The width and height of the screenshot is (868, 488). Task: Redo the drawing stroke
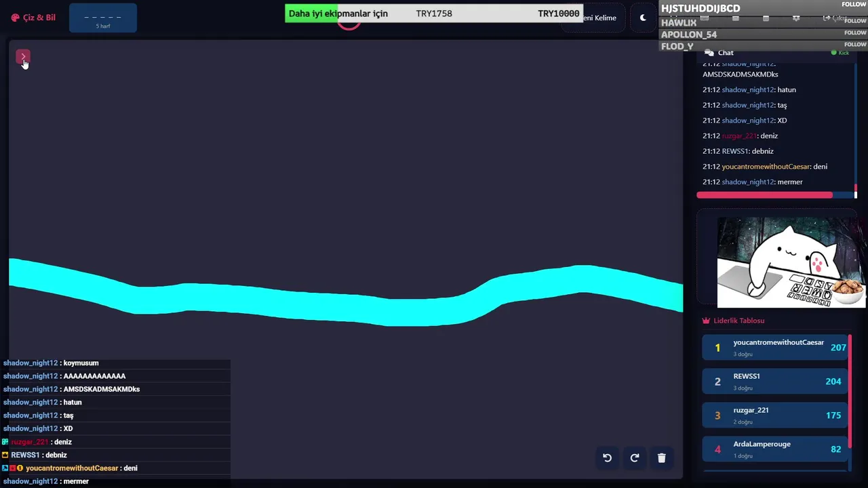635,458
